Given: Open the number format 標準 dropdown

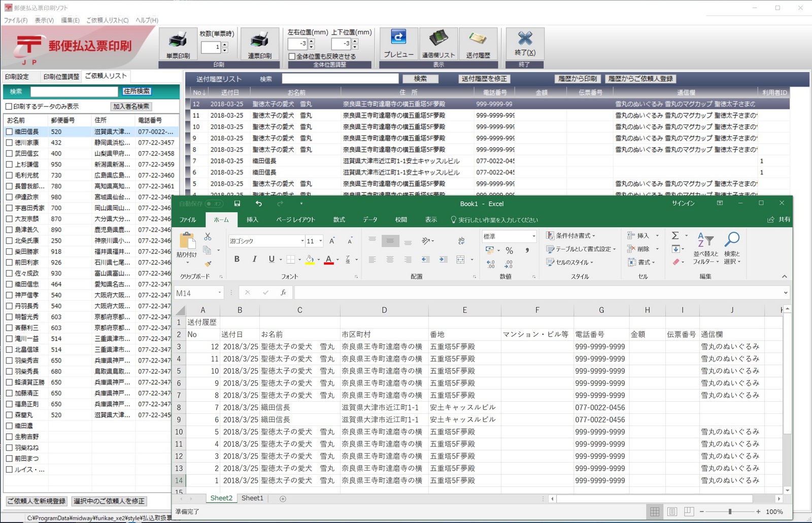Looking at the screenshot, I should pos(534,236).
